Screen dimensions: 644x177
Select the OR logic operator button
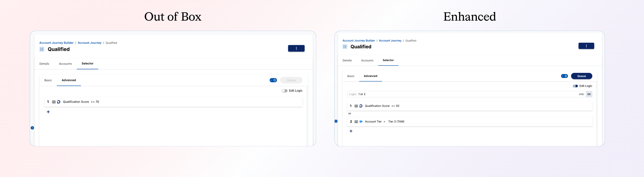click(589, 94)
